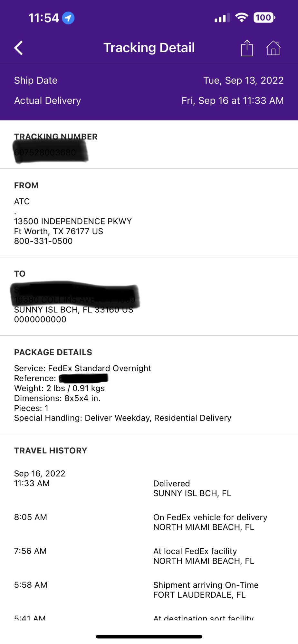298x644 pixels.
Task: Tap the Wi-Fi status icon
Action: point(241,17)
